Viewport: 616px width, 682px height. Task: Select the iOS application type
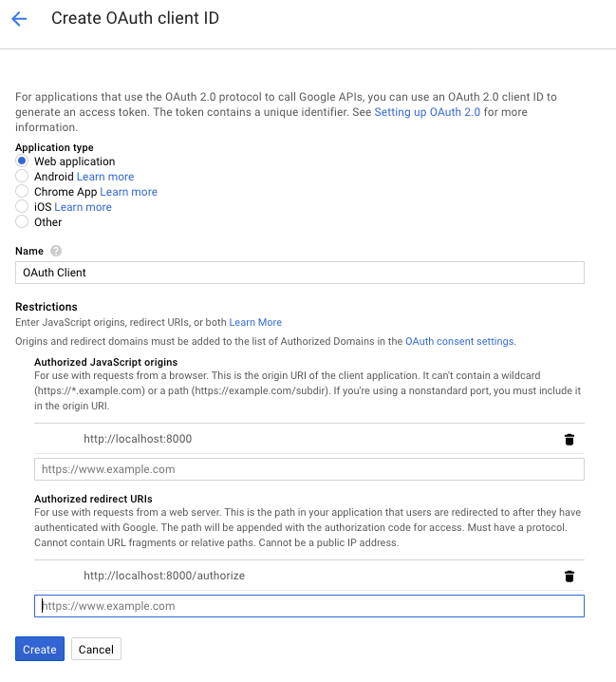[22, 207]
